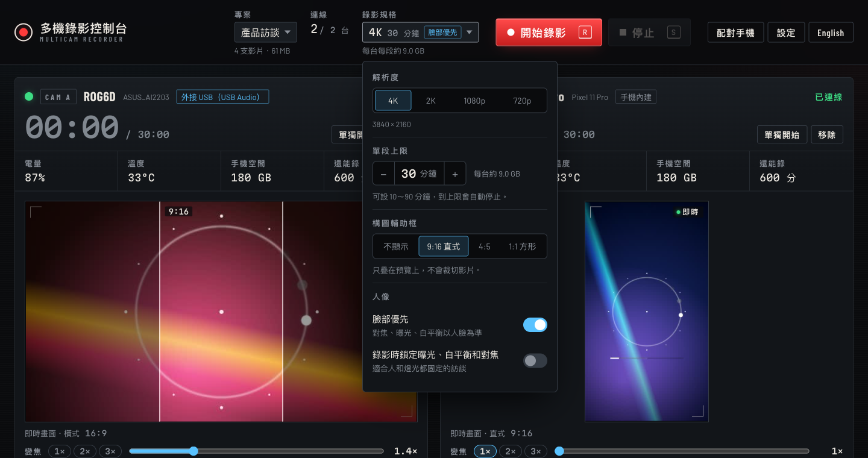Select 4:5 composition guide
The image size is (868, 458).
485,246
